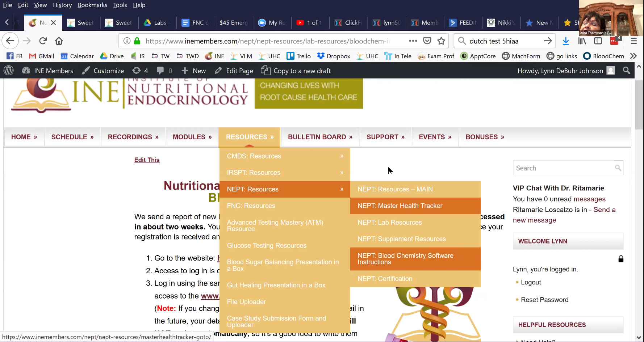Open the Firefox hamburger menu
Image resolution: width=644 pixels, height=342 pixels.
point(633,41)
